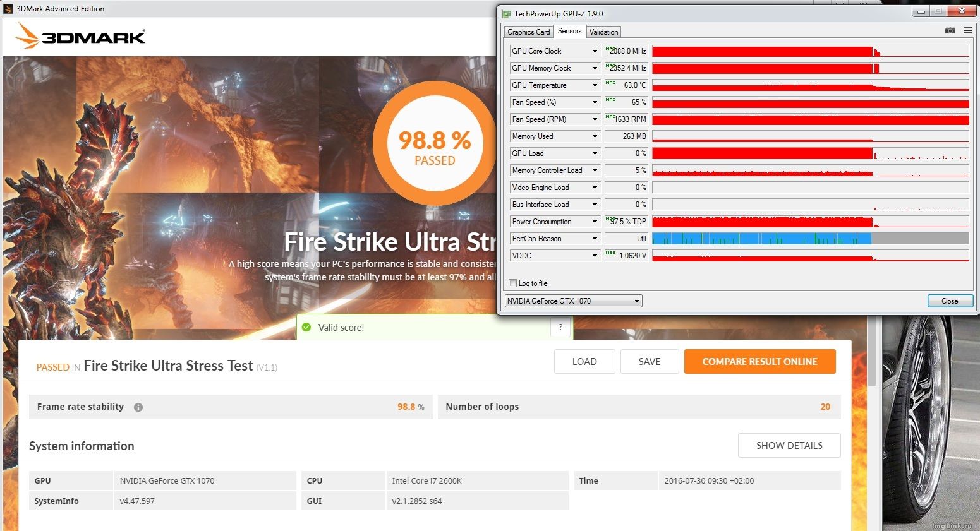Screen dimensions: 980x531
Task: Click the green valid score checkmark icon
Action: (x=306, y=327)
